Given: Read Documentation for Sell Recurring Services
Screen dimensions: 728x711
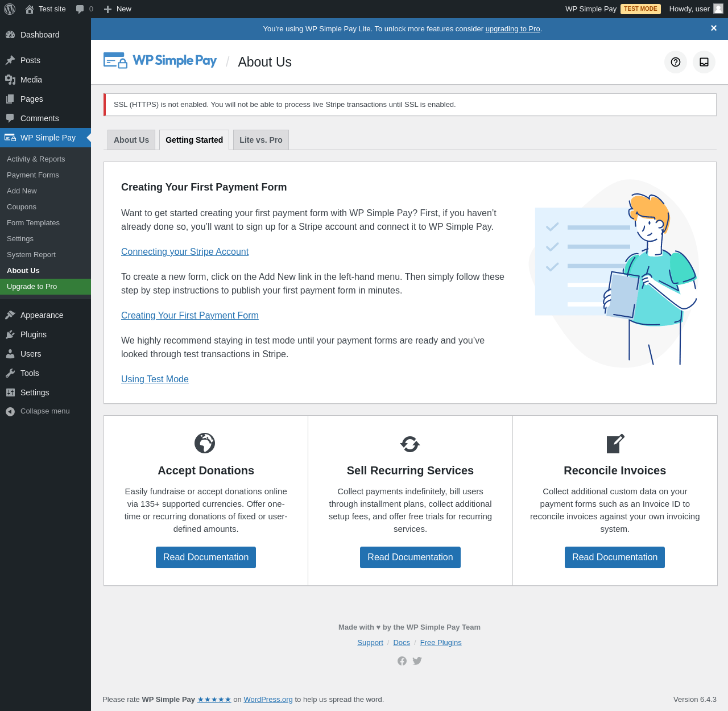Looking at the screenshot, I should point(410,557).
